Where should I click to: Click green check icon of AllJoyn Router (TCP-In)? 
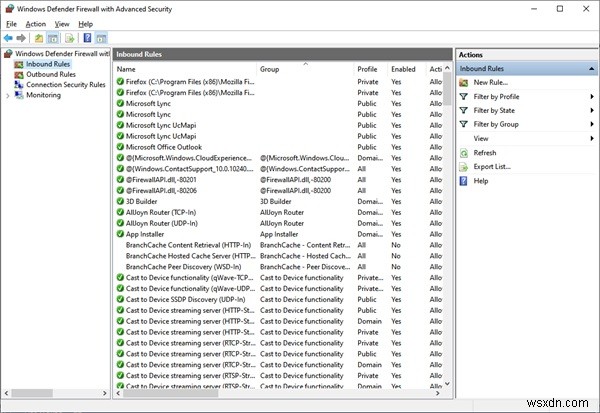click(120, 212)
